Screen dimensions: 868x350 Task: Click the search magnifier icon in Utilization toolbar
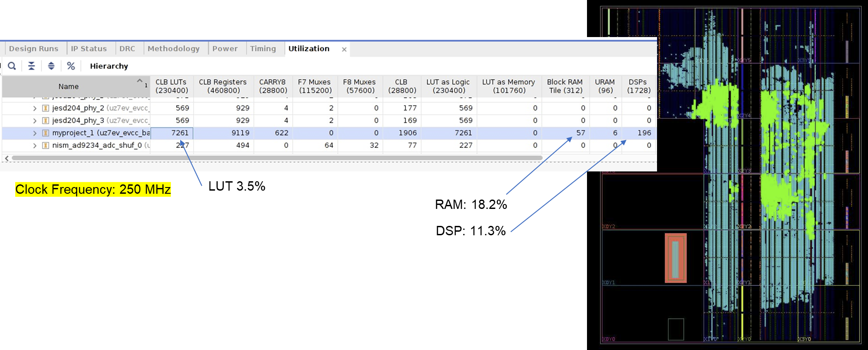click(12, 66)
